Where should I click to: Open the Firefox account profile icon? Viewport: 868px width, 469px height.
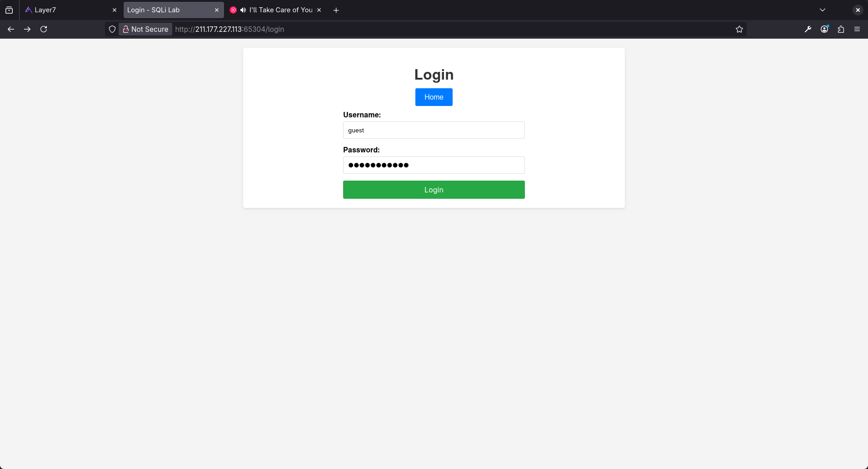(x=824, y=29)
